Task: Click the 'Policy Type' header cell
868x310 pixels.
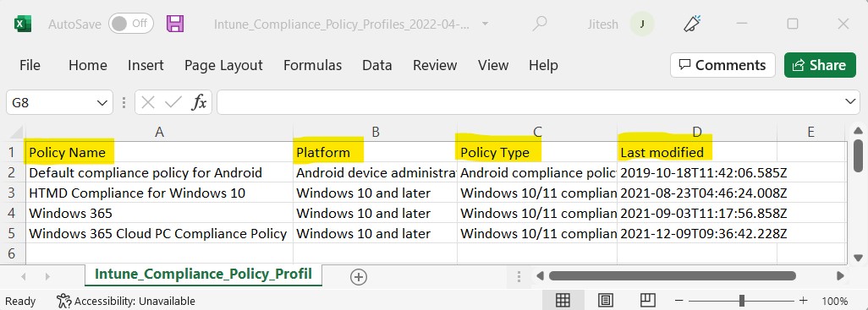Action: coord(537,153)
